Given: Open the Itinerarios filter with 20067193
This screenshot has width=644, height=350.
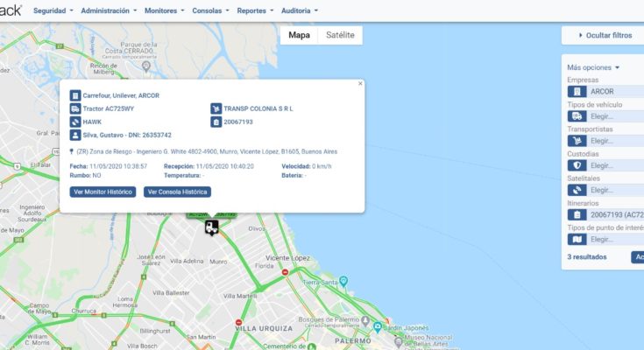Looking at the screenshot, I should click(617, 214).
